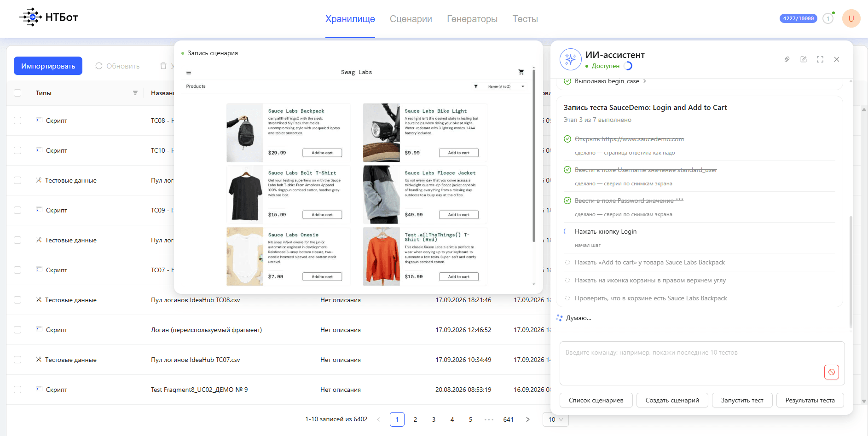Select the Пул логинов IdeaHub TC08.csv checkbox
Viewport: 868px width, 436px height.
coord(17,300)
